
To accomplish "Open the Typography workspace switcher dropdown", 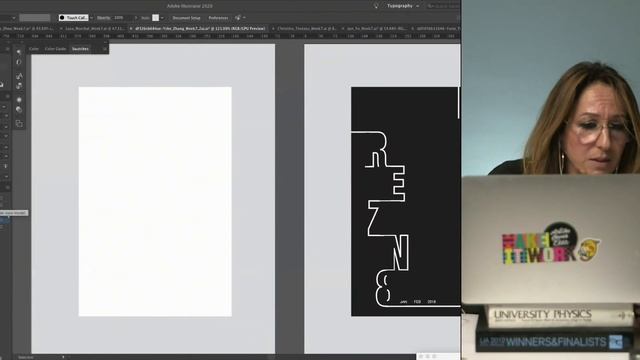I will pyautogui.click(x=402, y=6).
